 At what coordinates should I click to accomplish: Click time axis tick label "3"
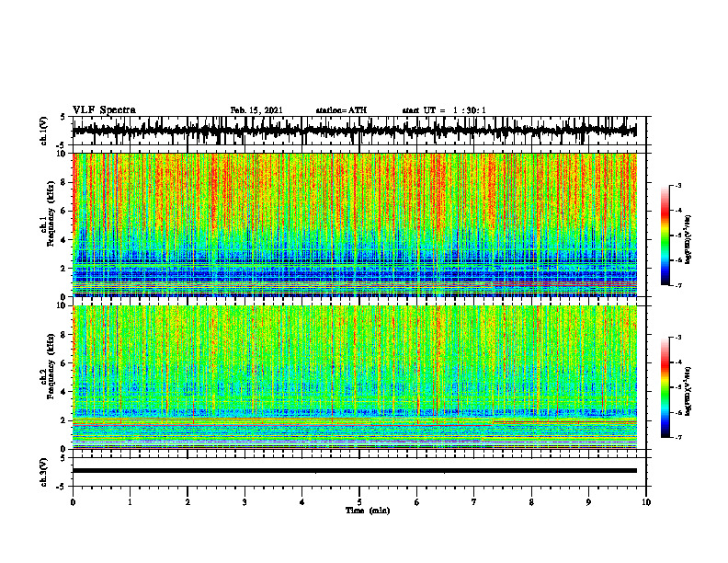[245, 502]
